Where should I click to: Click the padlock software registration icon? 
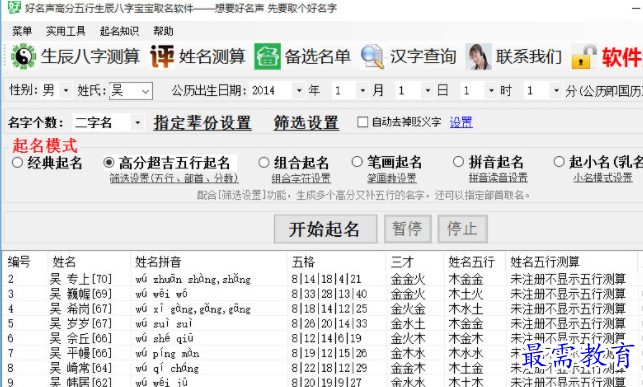584,56
